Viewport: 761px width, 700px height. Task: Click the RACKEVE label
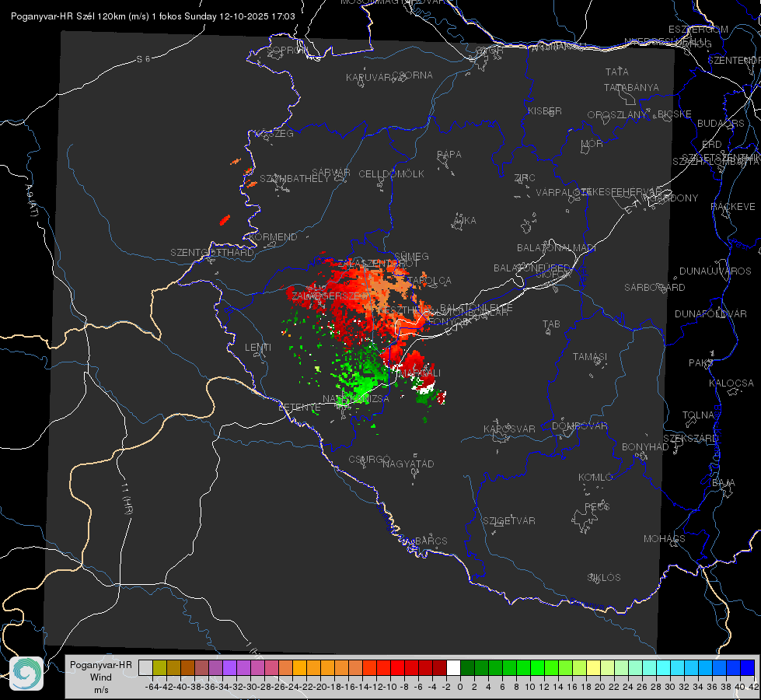click(733, 207)
